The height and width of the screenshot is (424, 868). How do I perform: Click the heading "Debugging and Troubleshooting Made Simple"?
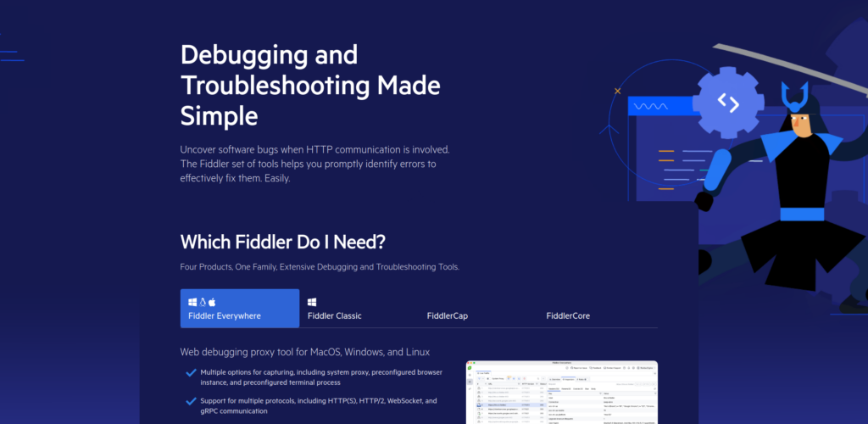pyautogui.click(x=310, y=86)
